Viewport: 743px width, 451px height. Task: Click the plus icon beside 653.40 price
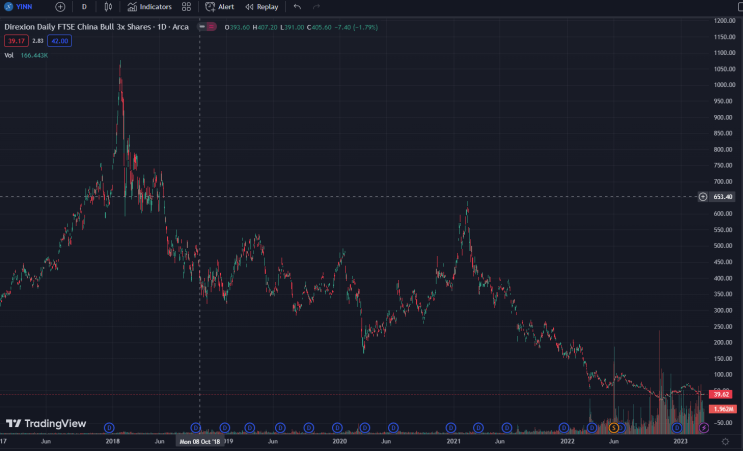tap(703, 197)
